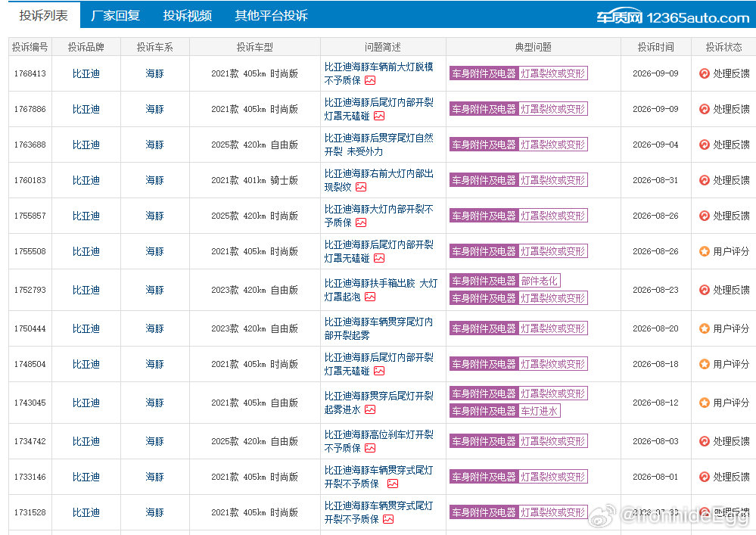Switch to the 厂家回复 tab

(x=115, y=15)
